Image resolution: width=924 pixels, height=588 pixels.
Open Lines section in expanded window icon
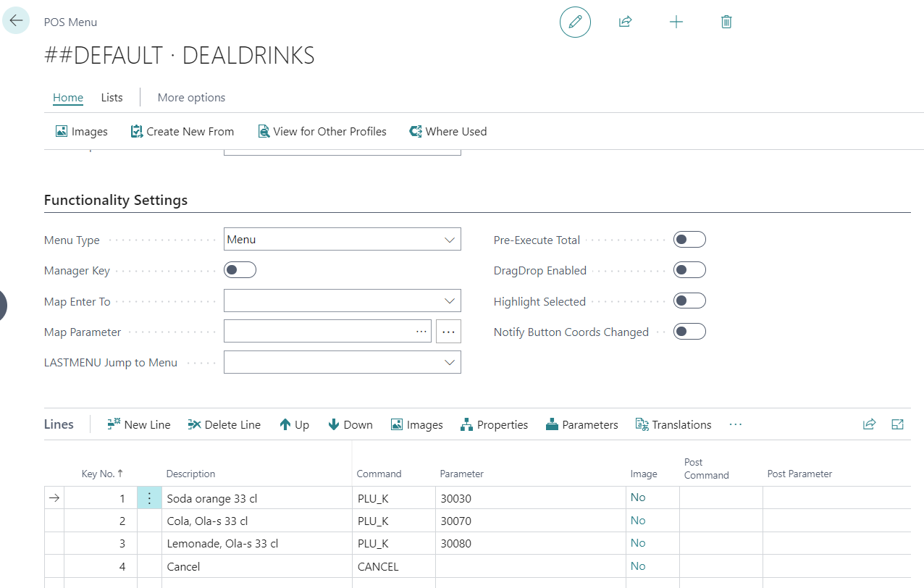(897, 424)
